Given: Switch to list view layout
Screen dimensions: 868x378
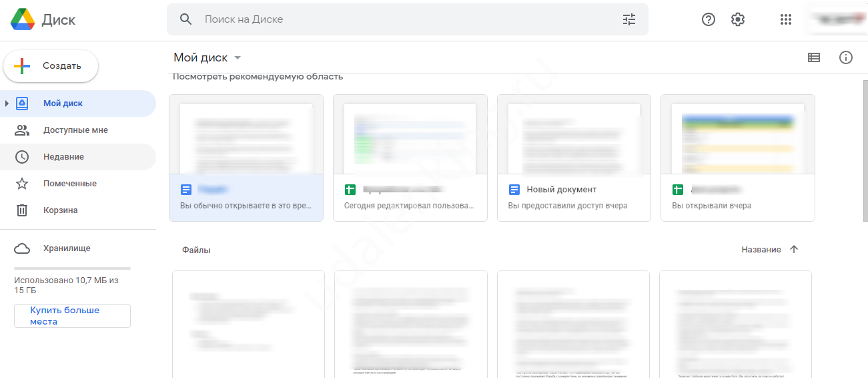Looking at the screenshot, I should point(813,57).
